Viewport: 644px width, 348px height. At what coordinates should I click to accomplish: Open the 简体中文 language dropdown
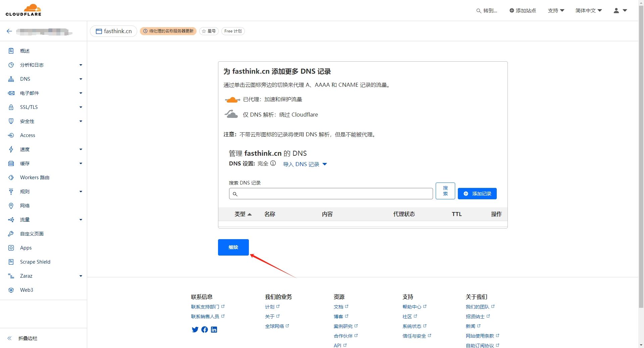(x=589, y=11)
